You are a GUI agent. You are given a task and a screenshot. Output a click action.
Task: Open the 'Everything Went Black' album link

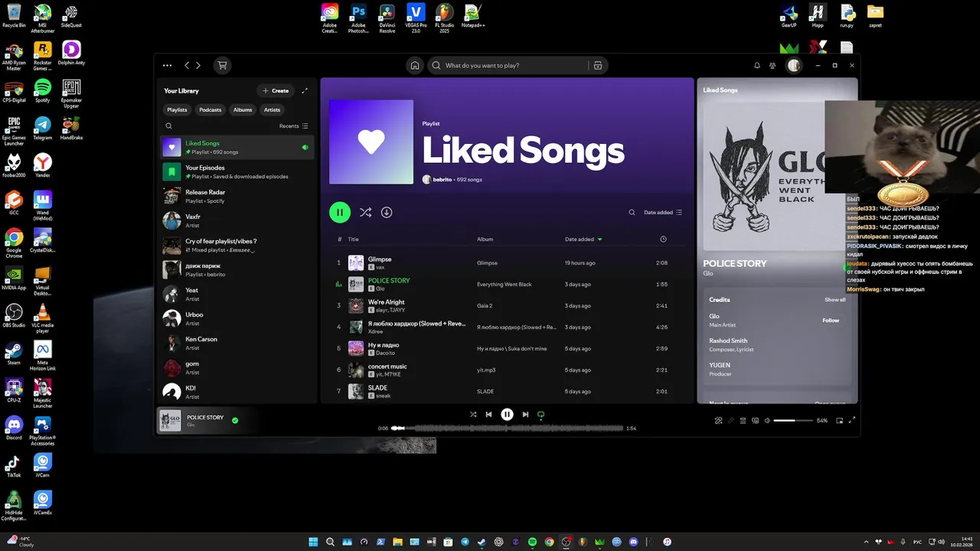pos(504,285)
